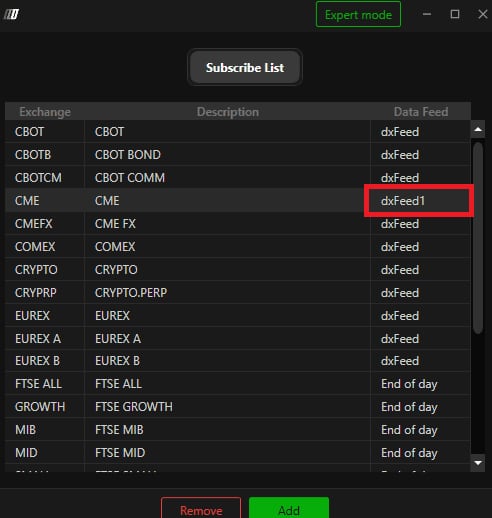Screen dimensions: 492x518
Task: Select the CMEFX exchange cell
Action: (x=45, y=224)
